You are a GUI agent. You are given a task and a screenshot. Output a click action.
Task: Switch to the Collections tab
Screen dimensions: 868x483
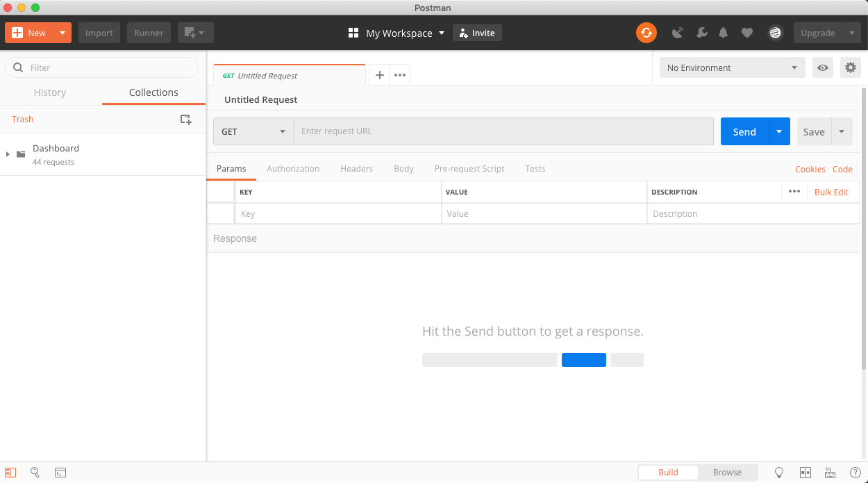pos(153,92)
